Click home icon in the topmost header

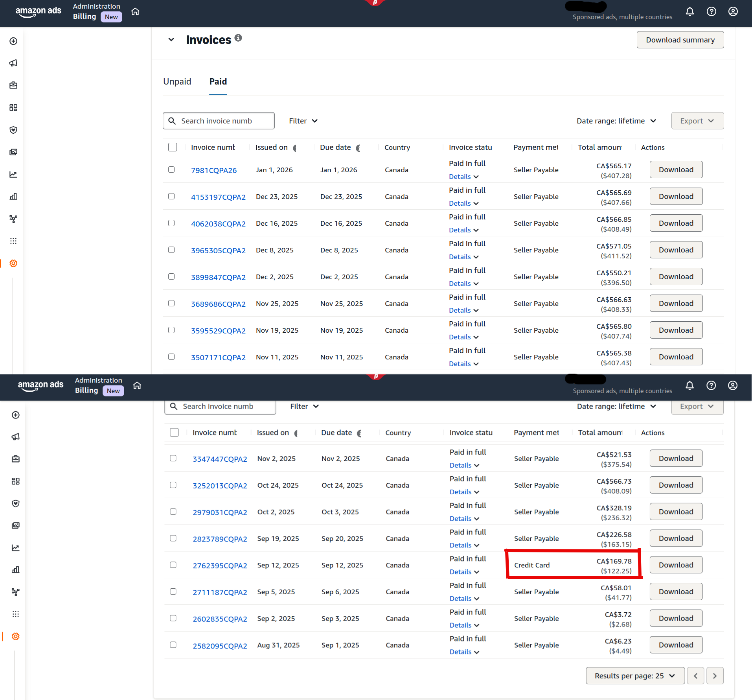point(135,11)
